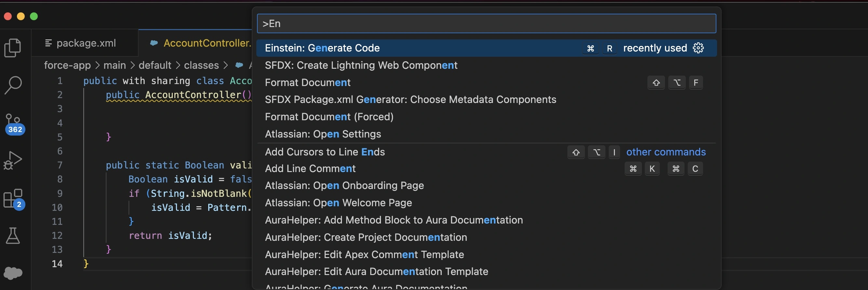
Task: Open the Explorer view in activity bar
Action: click(13, 47)
